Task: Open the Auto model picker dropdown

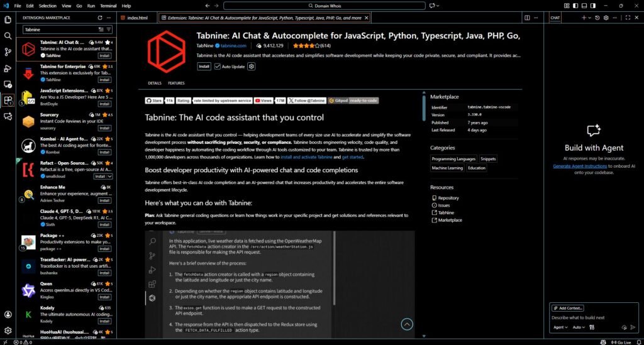Action: [578, 327]
